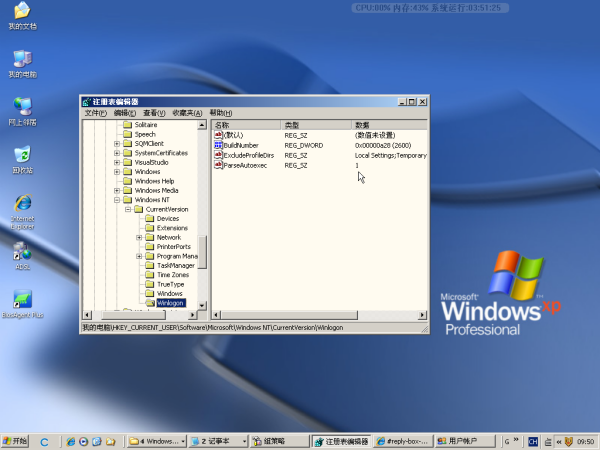Viewport: 600px width, 450px height.
Task: Expand the SQMClient registry key
Action: pos(117,143)
